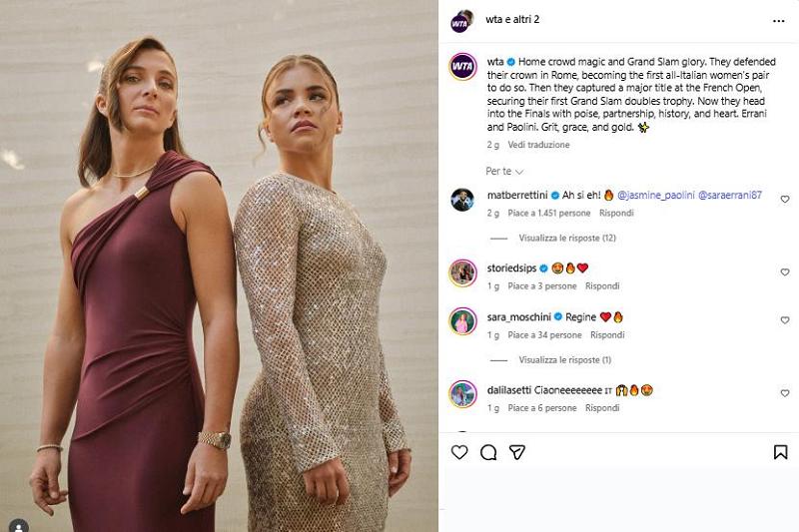This screenshot has height=532, width=799.
Task: Like sara_moschini's comment heart
Action: coord(784,321)
